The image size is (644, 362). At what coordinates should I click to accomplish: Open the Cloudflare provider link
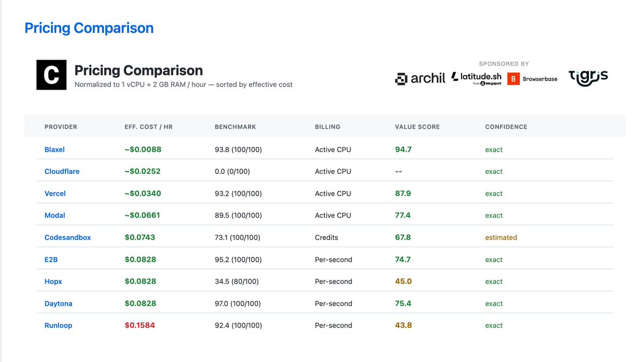point(62,172)
